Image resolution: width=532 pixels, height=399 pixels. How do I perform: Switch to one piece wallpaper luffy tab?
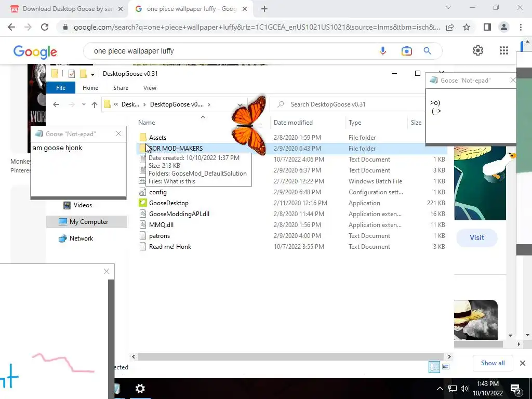(x=190, y=9)
